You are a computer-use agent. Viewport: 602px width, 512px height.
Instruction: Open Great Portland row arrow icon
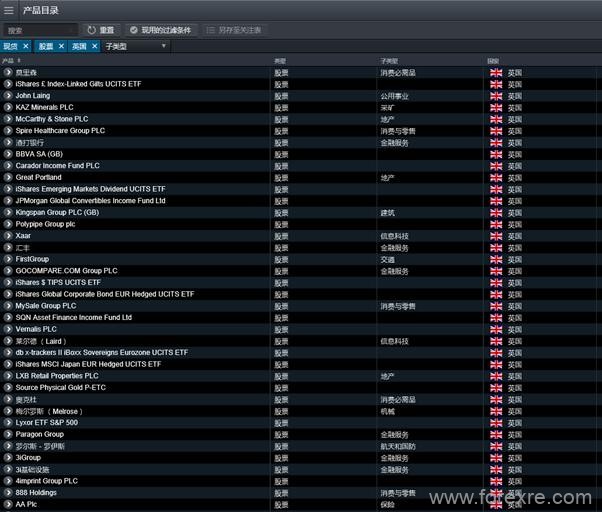[8, 177]
